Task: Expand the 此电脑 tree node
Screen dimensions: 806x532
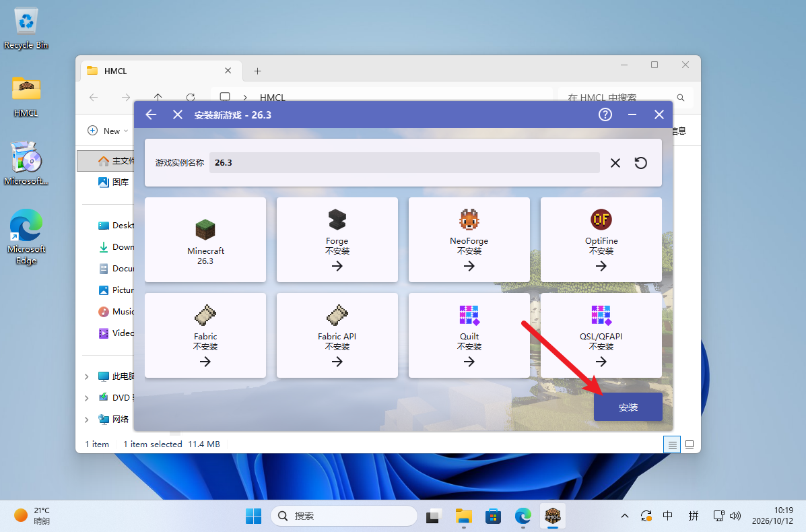Action: [86, 376]
